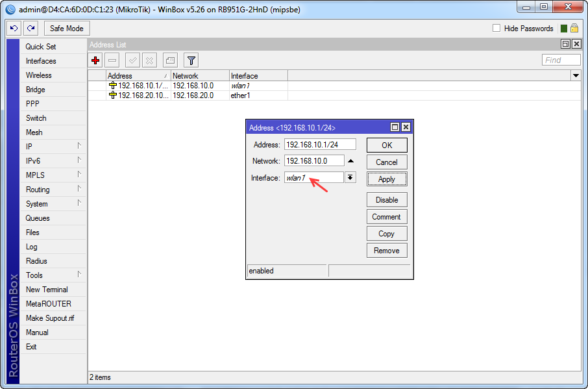Viewport: 588px width, 389px height.
Task: Click the WinBox title bar logo
Action: point(10,9)
